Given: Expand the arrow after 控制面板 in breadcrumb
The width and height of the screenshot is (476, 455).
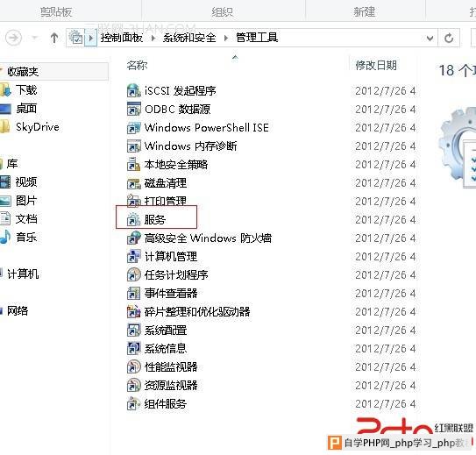Looking at the screenshot, I should click(153, 38).
